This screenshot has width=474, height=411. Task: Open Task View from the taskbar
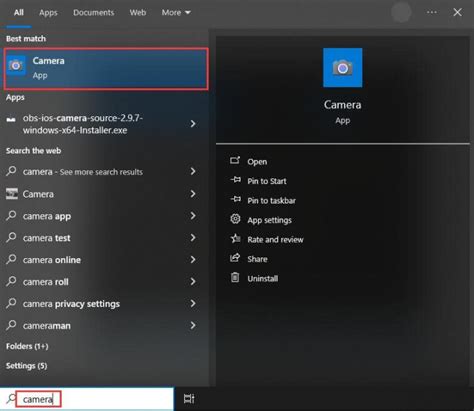click(189, 399)
